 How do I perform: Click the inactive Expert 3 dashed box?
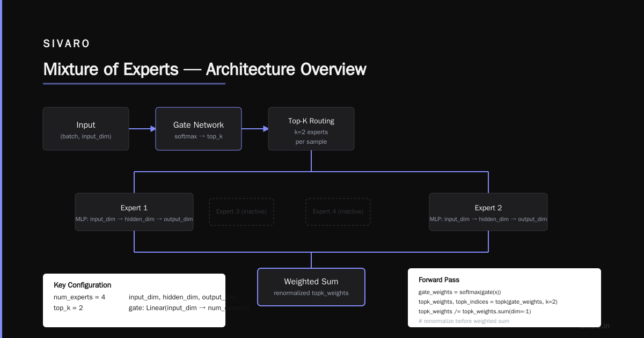[241, 211]
